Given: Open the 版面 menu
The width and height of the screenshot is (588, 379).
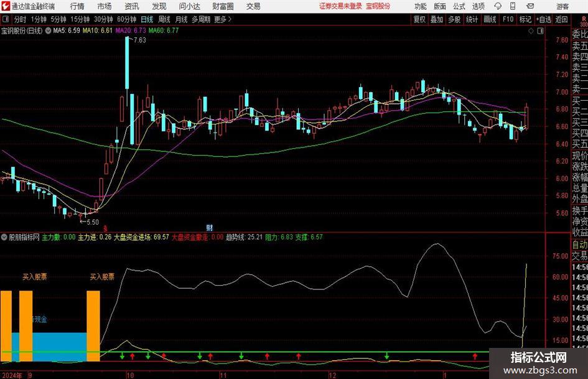Looking at the screenshot, I should (x=440, y=6).
